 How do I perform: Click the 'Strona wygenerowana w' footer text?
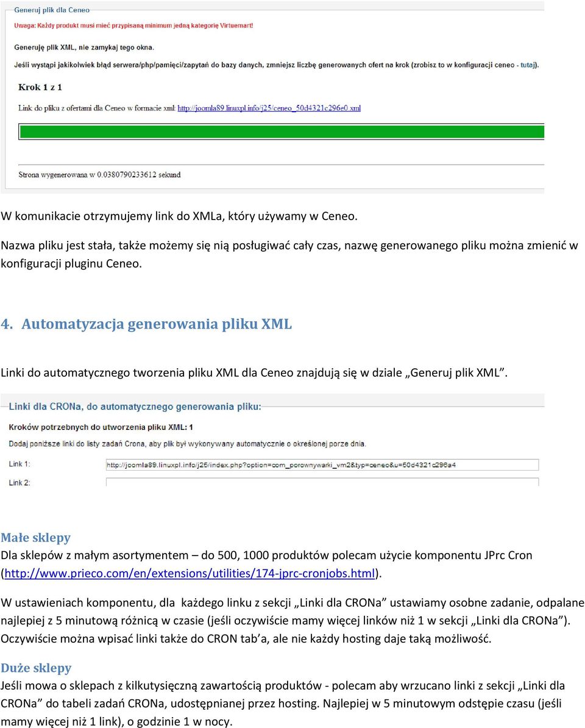(x=99, y=174)
